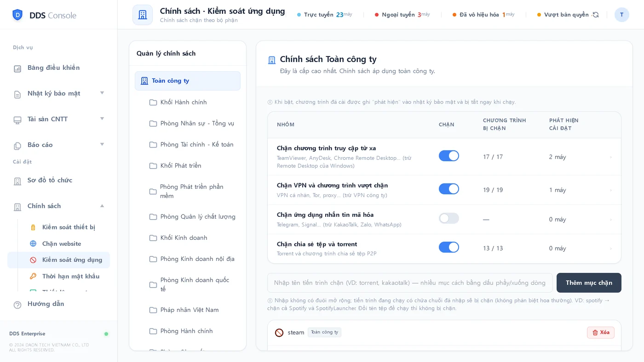Click the Thêm mục chặn button
This screenshot has width=644, height=362.
(x=589, y=283)
